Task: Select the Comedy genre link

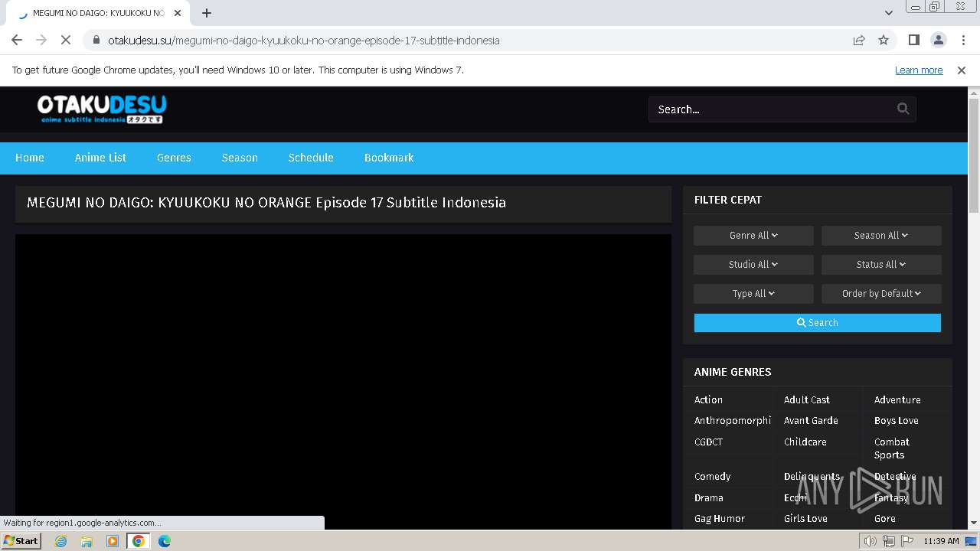Action: 712,476
